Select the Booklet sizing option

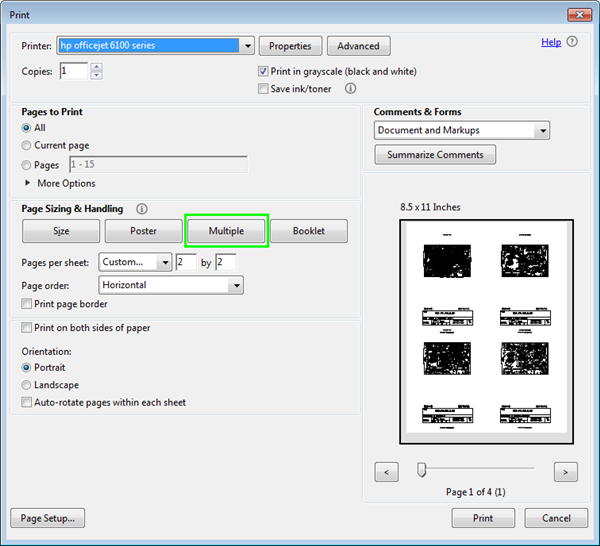point(309,231)
